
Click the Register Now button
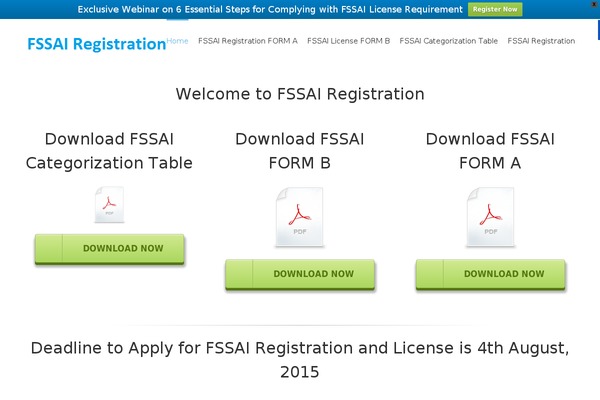tap(495, 9)
